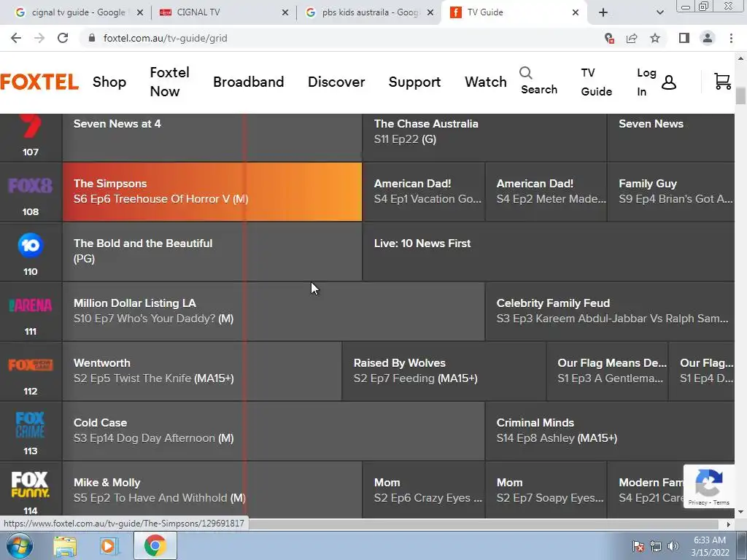Image resolution: width=747 pixels, height=560 pixels.
Task: Open Celebrity Family Feud listing
Action: pos(610,311)
